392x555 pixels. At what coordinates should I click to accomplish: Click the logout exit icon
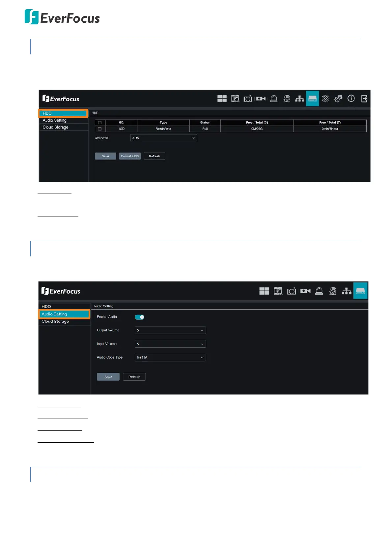pyautogui.click(x=364, y=99)
